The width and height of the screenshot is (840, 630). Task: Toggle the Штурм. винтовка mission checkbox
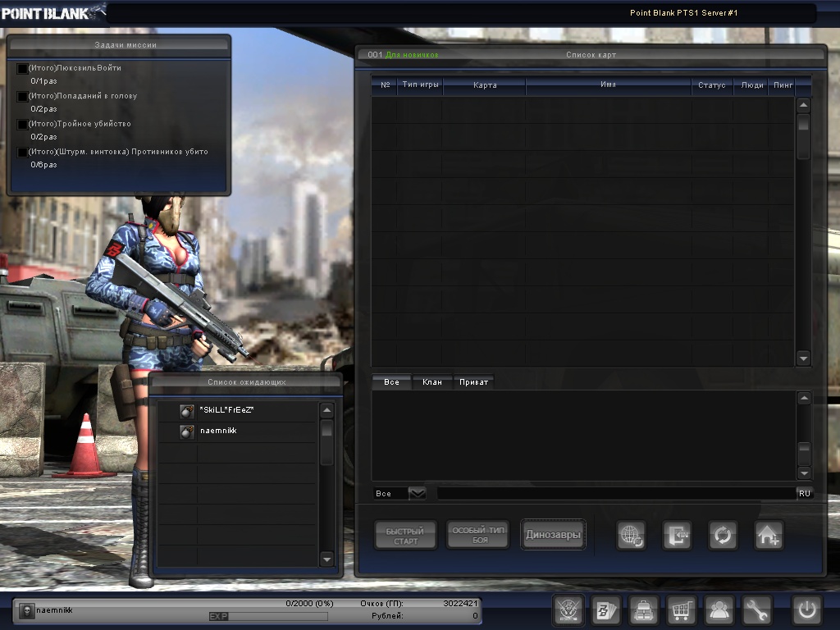22,152
